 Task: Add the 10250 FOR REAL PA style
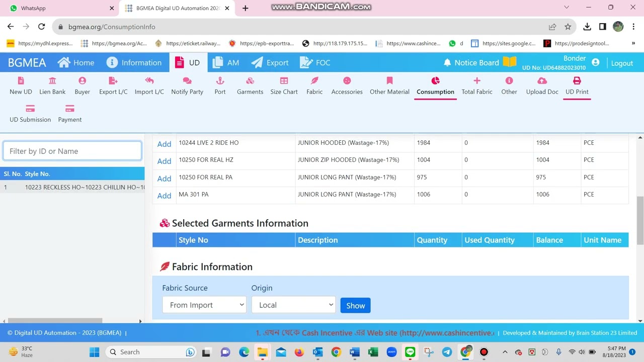164,178
